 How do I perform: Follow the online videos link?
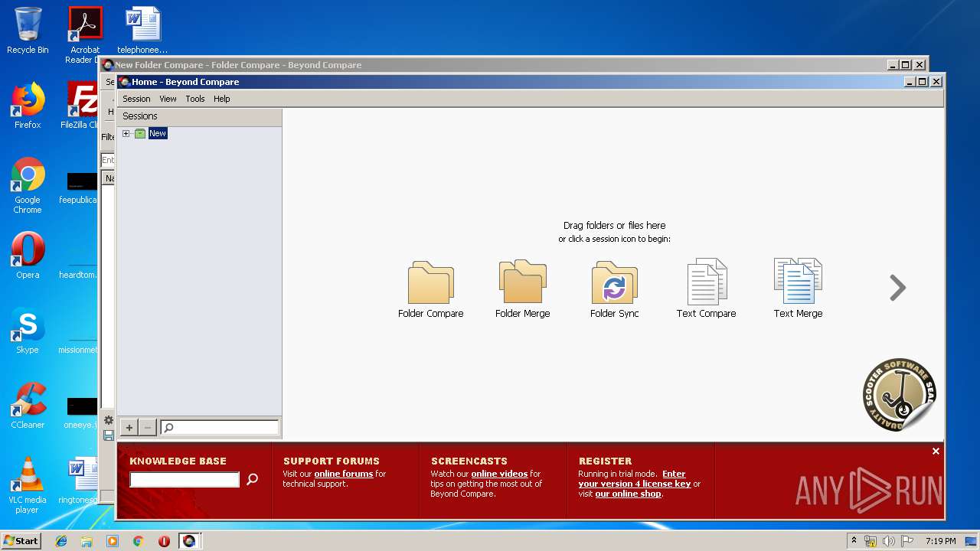pyautogui.click(x=499, y=474)
